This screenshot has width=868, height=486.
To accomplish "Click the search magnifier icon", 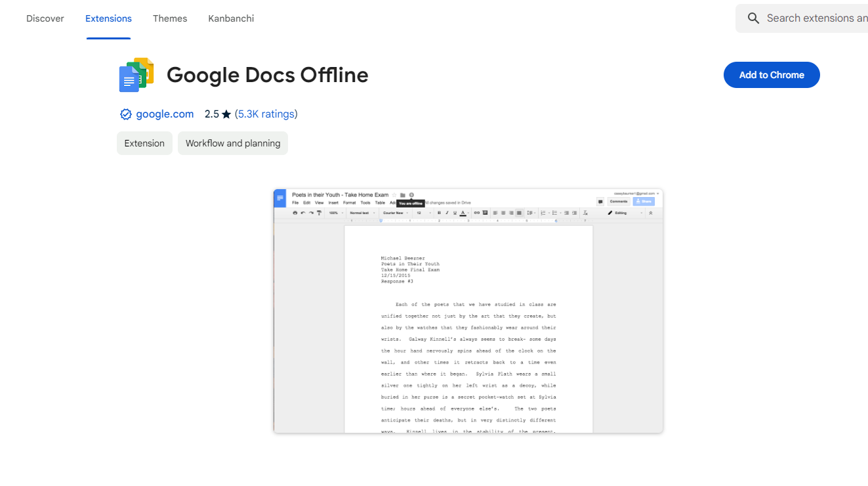I will 754,18.
